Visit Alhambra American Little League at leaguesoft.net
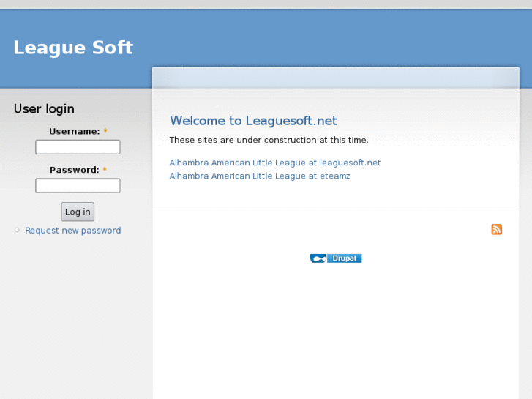Viewport: 532px width, 399px height. coord(275,163)
